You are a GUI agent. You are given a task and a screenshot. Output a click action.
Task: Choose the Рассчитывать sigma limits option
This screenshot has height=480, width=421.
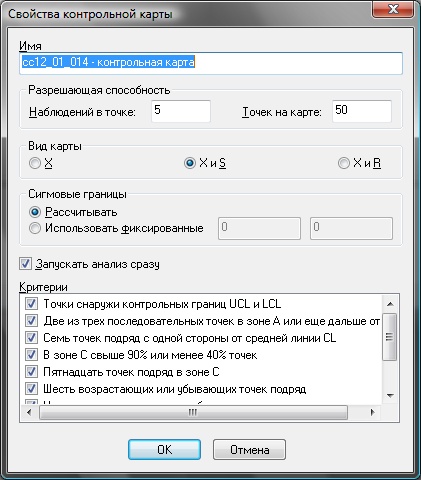coord(35,212)
